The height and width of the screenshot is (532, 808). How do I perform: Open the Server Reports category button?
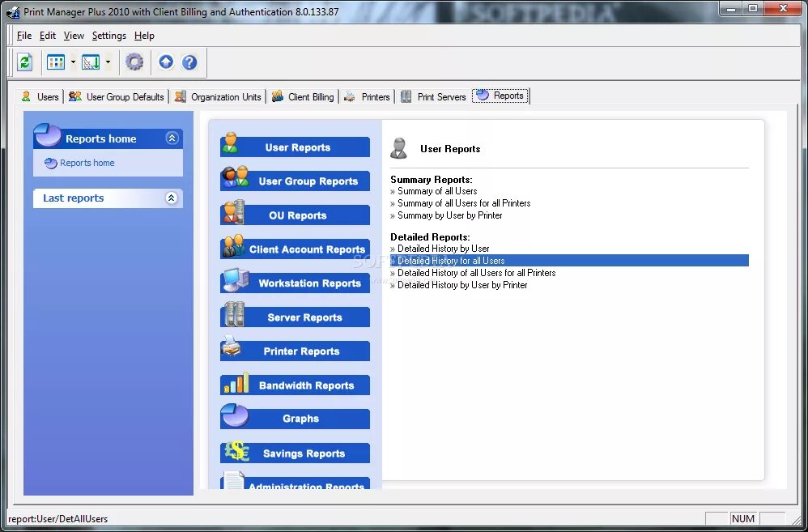coord(295,317)
